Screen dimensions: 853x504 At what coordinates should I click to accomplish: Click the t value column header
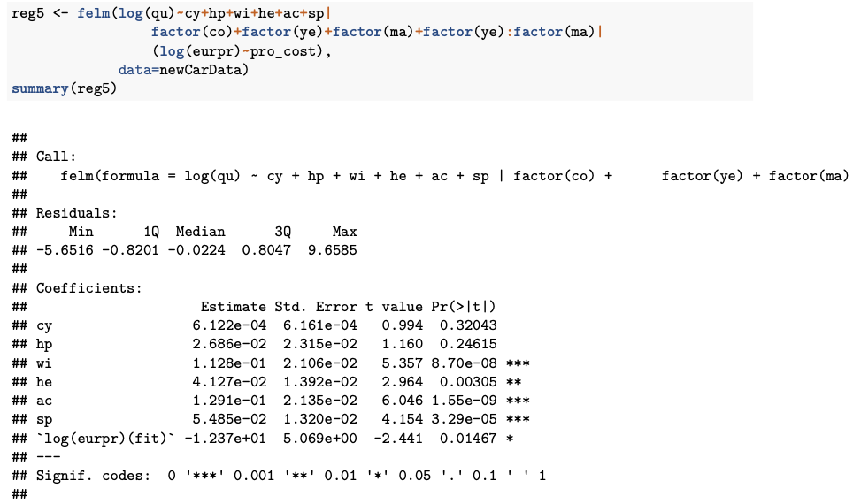pos(394,307)
